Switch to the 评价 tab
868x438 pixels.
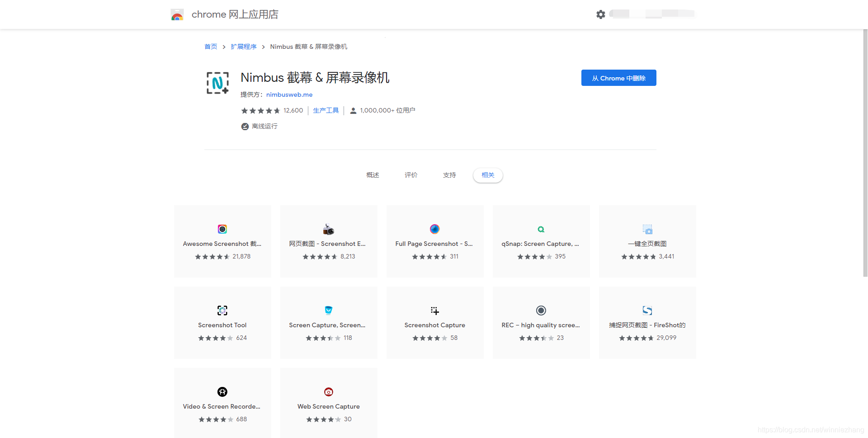tap(411, 175)
